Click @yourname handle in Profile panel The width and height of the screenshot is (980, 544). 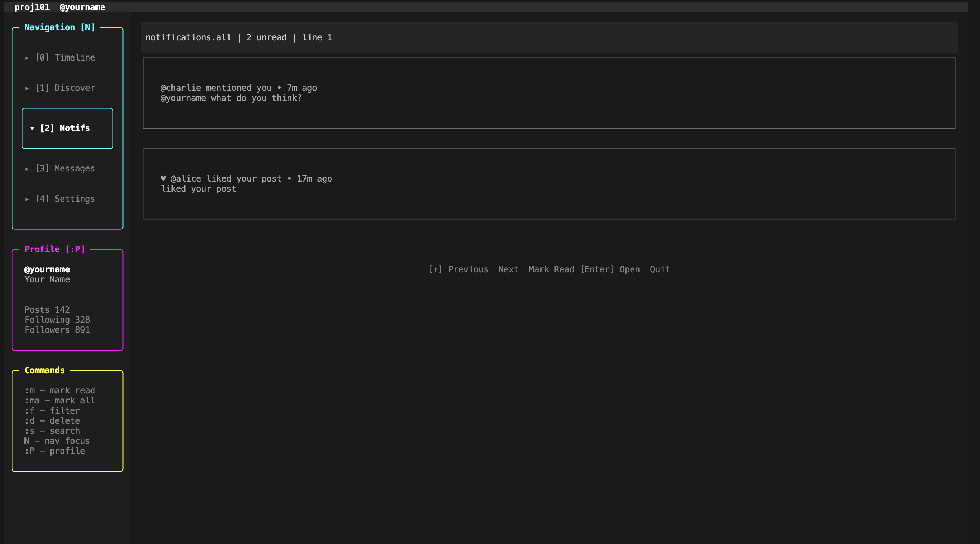coord(47,269)
